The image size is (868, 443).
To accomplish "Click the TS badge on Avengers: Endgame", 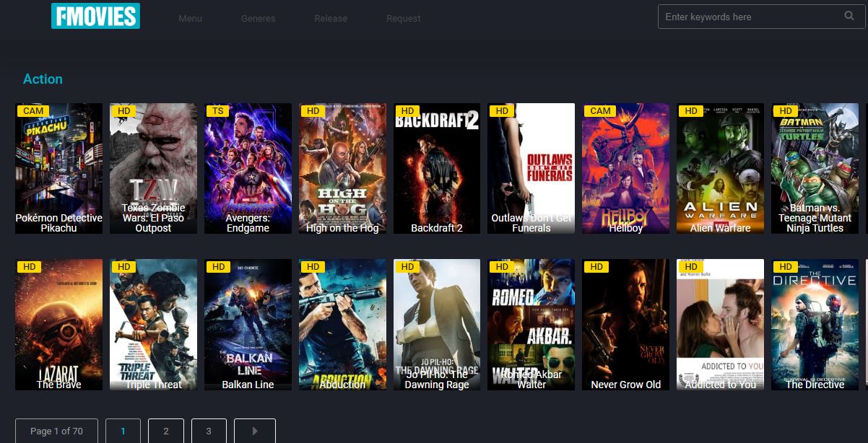I will 217,111.
